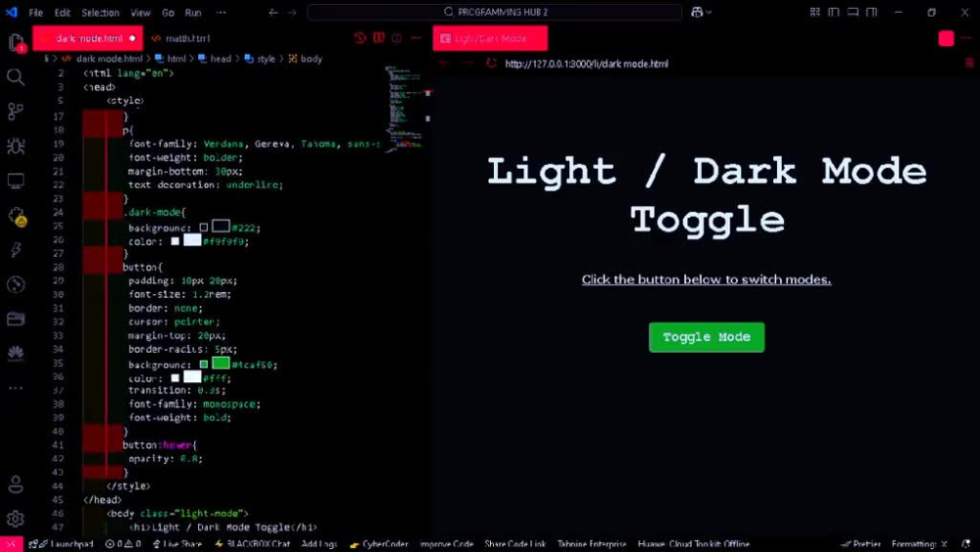
Task: Open the Run menu
Action: [192, 12]
